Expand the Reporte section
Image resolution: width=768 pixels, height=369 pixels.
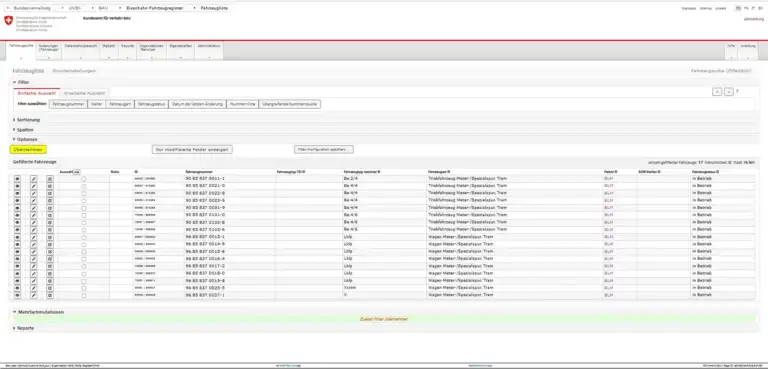pos(24,328)
